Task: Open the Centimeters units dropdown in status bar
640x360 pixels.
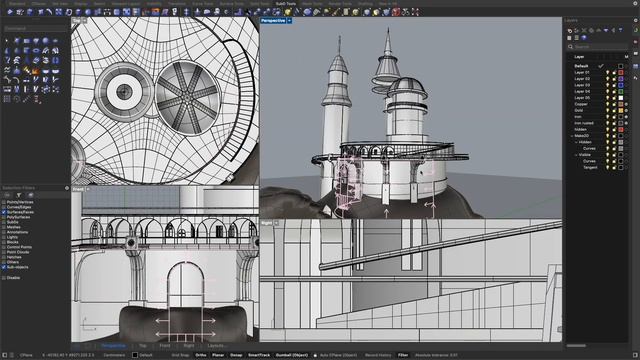Action: tap(114, 355)
